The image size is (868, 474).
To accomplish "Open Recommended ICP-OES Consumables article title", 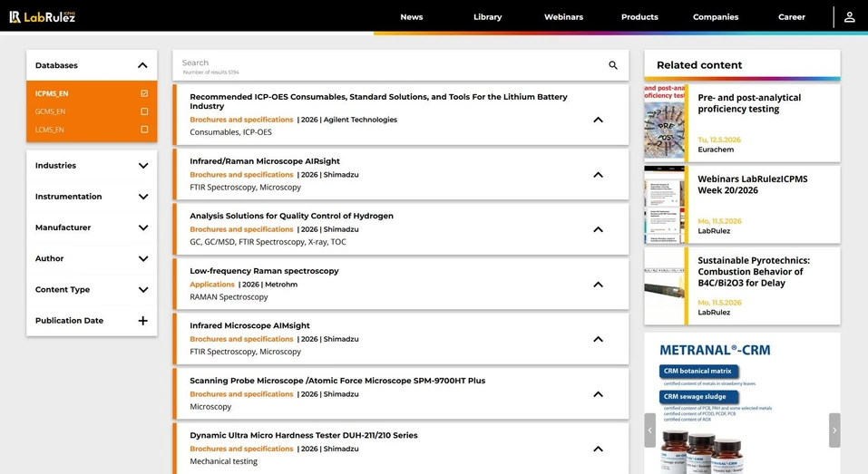I will coord(378,102).
